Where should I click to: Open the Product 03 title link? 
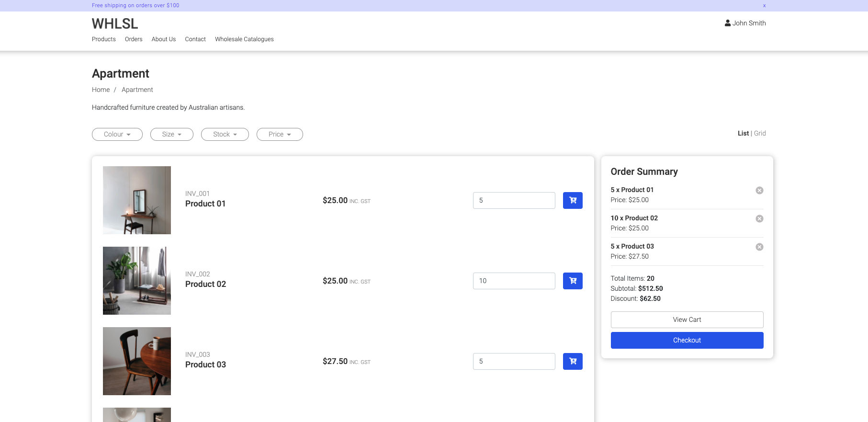click(205, 365)
